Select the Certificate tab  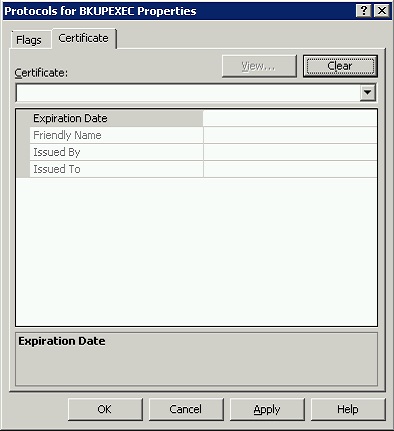point(83,38)
